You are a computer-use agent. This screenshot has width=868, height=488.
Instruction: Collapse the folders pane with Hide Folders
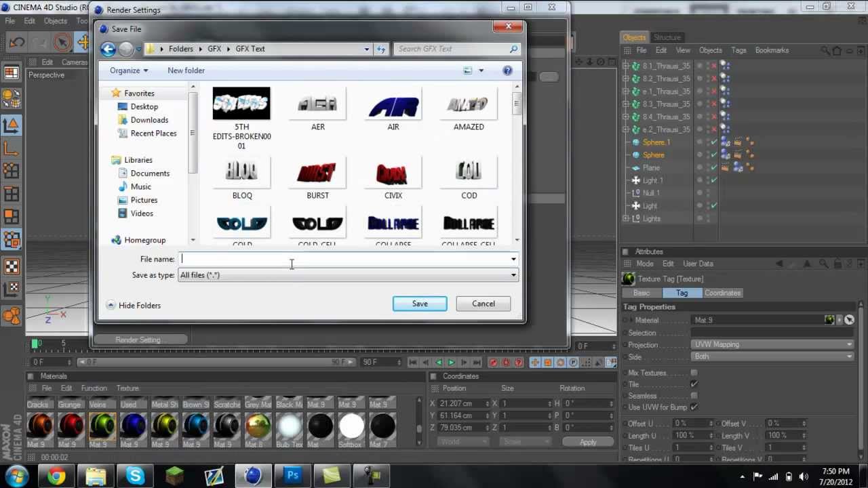pos(134,306)
